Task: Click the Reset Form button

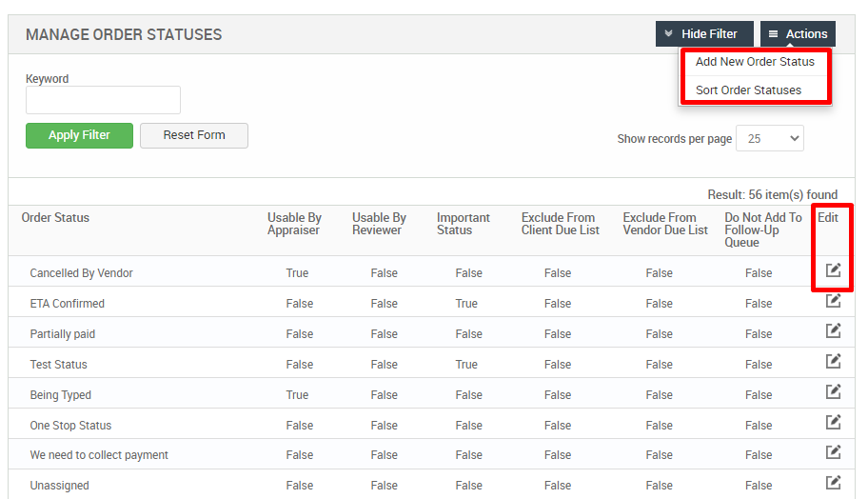Action: click(x=194, y=135)
